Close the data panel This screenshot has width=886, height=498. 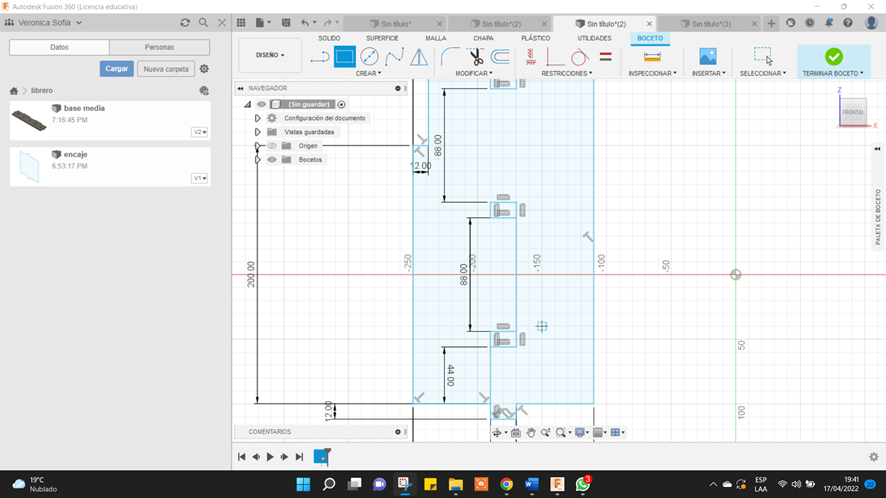click(222, 23)
